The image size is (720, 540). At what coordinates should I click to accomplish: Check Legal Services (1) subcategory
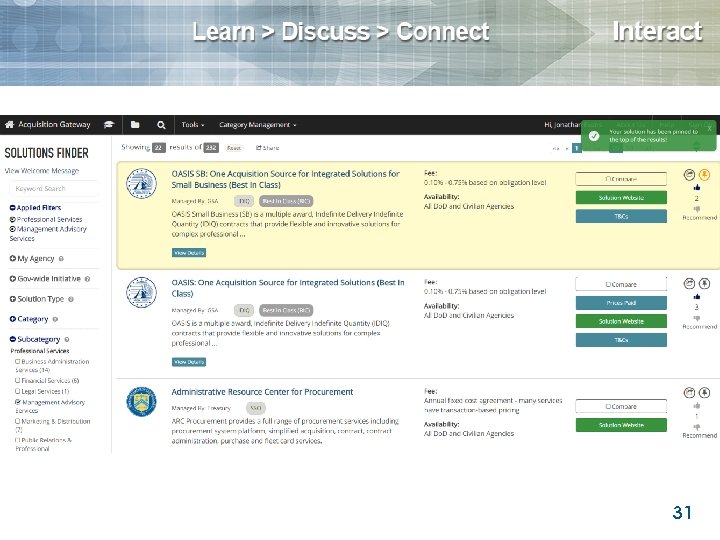(x=17, y=391)
